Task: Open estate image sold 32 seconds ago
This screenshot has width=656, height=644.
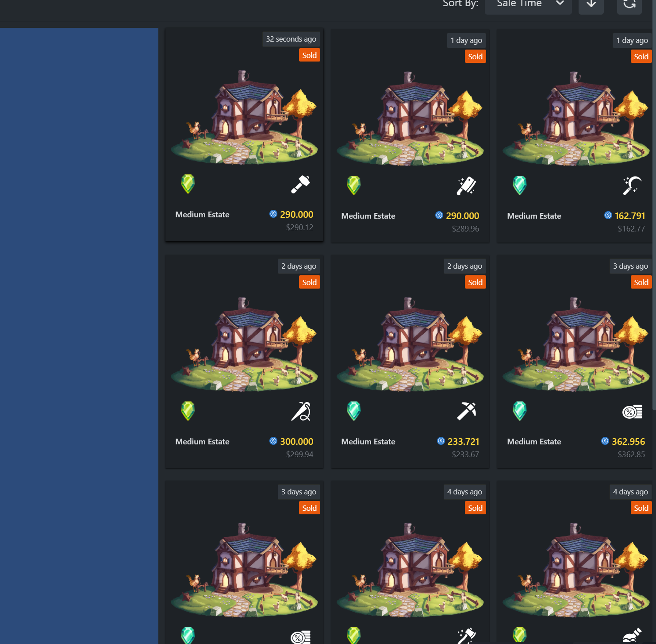Action: [x=244, y=117]
